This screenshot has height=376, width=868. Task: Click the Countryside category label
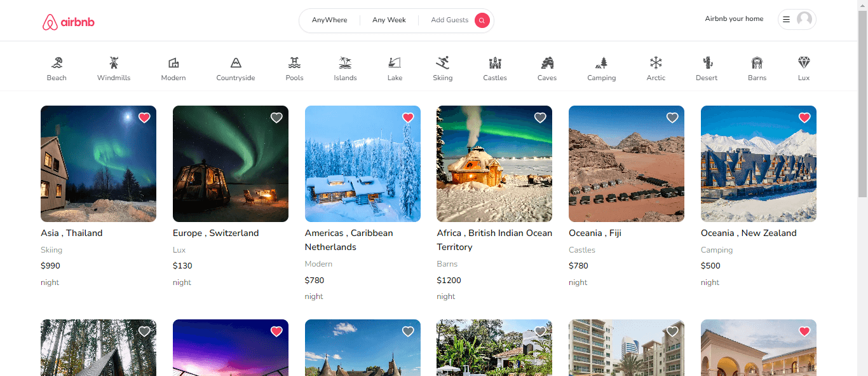pos(236,78)
